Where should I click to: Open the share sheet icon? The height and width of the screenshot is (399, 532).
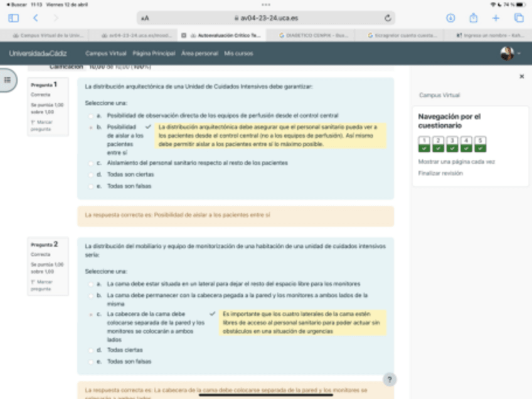(474, 18)
